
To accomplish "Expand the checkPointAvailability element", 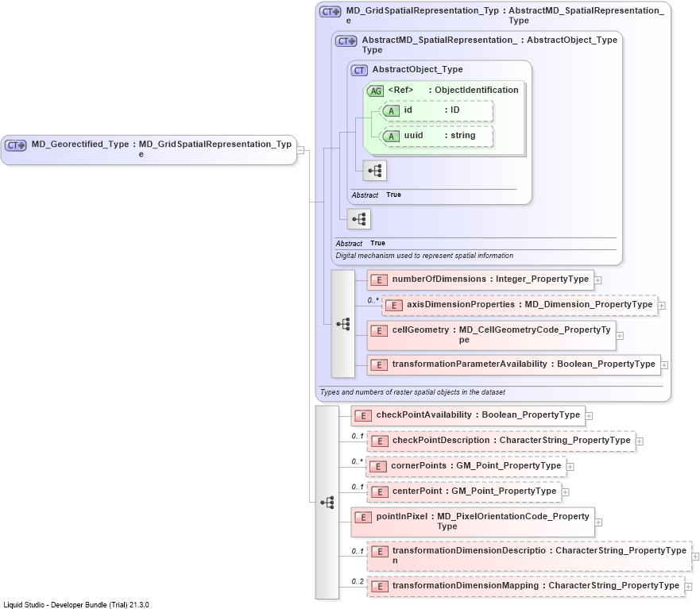I will [590, 416].
